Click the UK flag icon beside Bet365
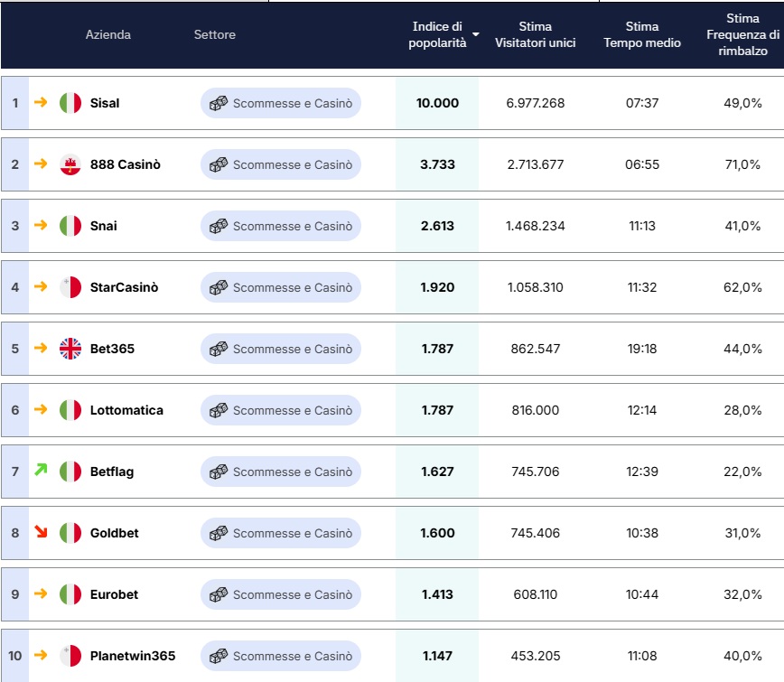Image resolution: width=784 pixels, height=682 pixels. click(x=70, y=349)
